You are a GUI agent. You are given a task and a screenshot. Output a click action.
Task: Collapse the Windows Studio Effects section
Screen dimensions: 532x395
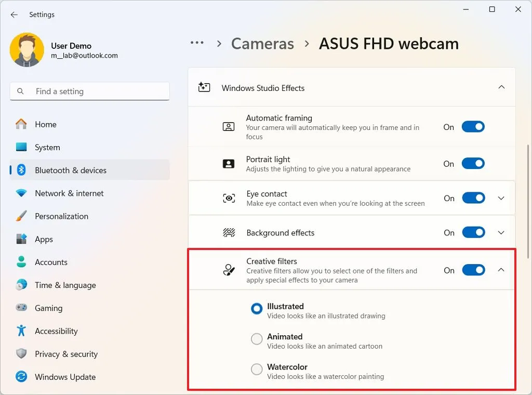coord(501,87)
